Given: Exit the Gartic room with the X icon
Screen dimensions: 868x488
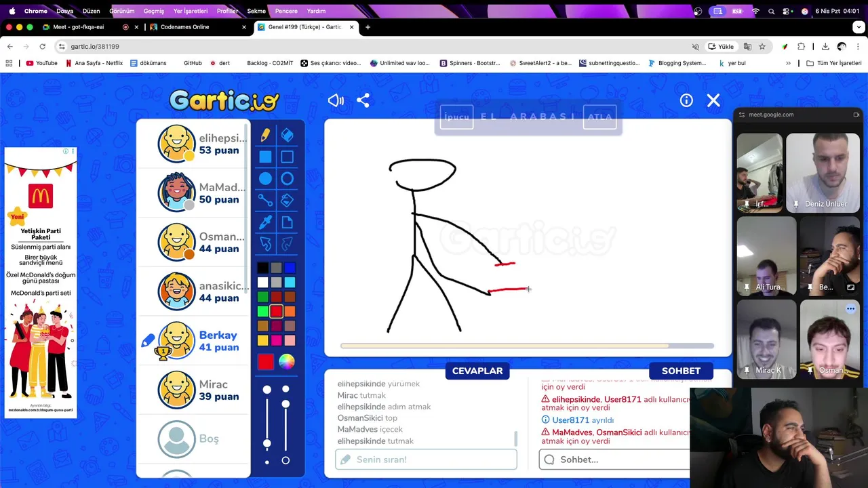Looking at the screenshot, I should pyautogui.click(x=713, y=100).
